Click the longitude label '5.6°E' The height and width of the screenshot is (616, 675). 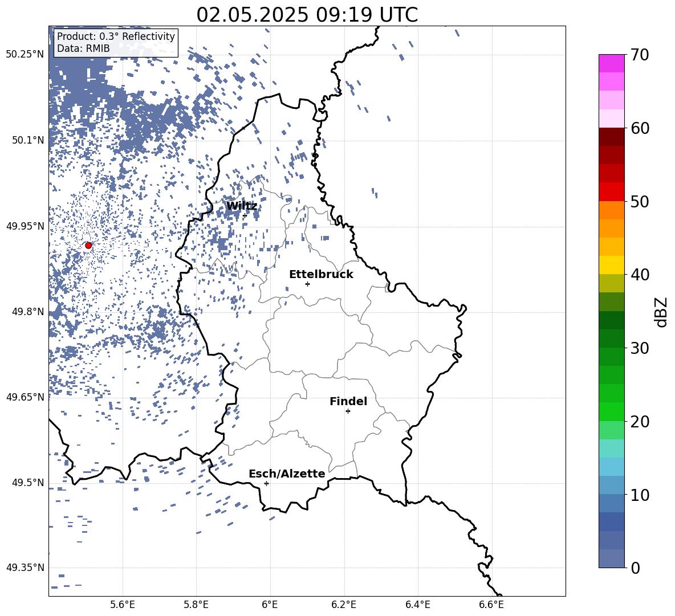tap(123, 605)
